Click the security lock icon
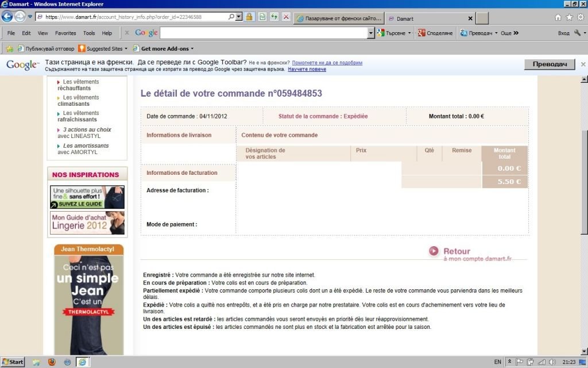Viewport: 588px width, 368px height. (249, 17)
